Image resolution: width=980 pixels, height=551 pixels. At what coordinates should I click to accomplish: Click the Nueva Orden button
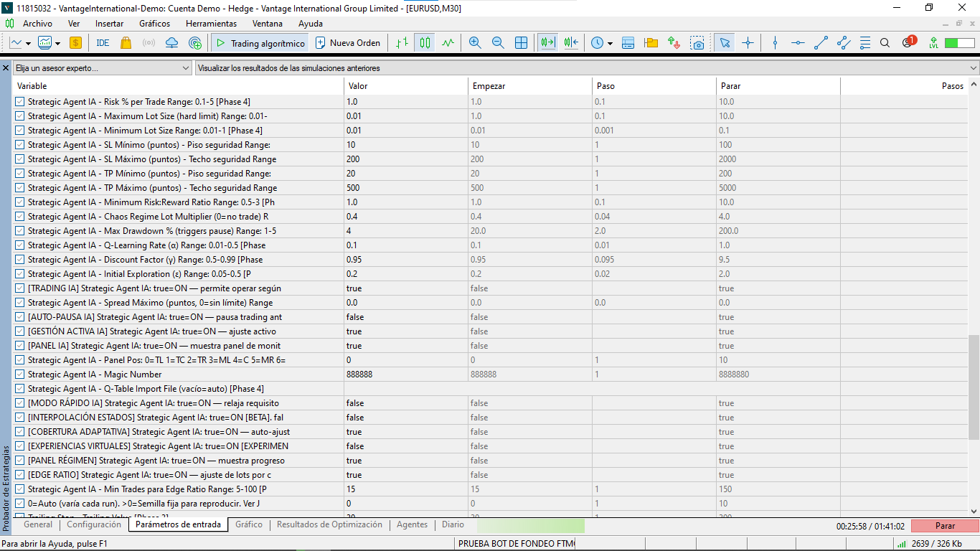coord(348,43)
